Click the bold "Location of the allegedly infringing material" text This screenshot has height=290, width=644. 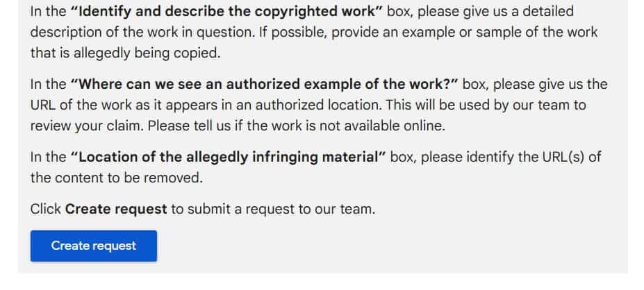229,157
